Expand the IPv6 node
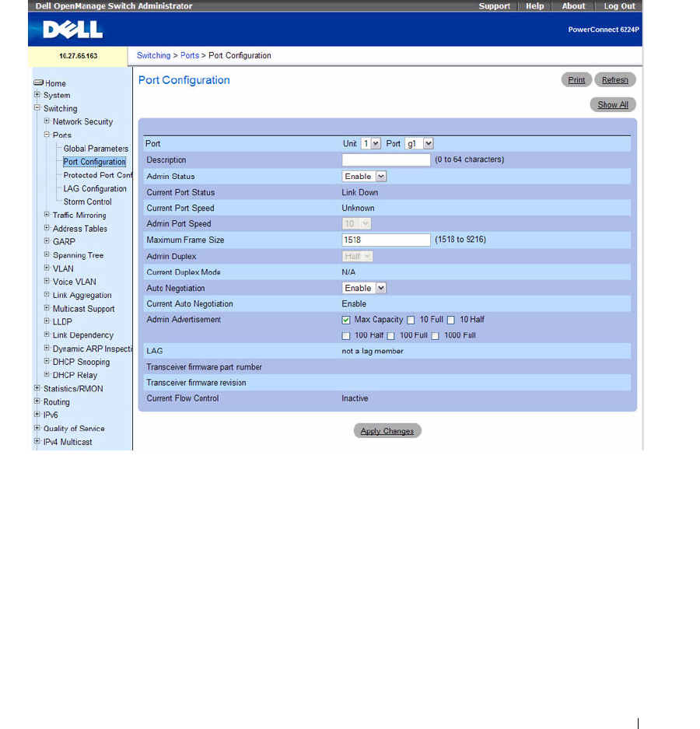700x729 pixels. click(x=37, y=414)
